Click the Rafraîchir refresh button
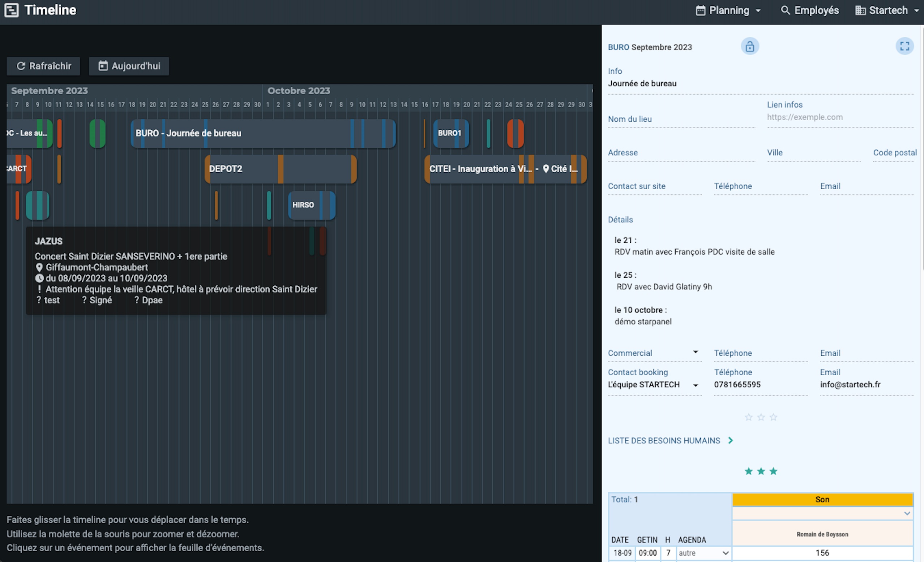 pyautogui.click(x=43, y=66)
